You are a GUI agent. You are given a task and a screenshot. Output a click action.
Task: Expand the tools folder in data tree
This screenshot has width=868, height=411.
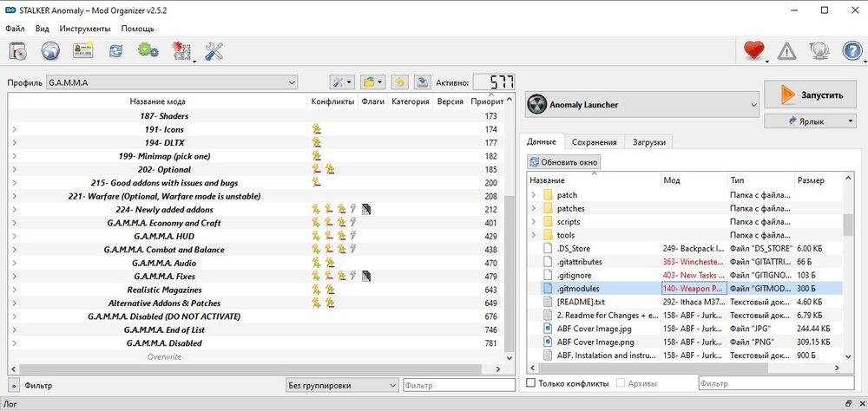534,235
